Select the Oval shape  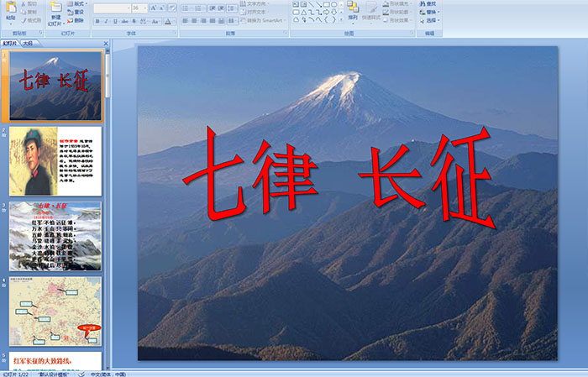pos(334,4)
